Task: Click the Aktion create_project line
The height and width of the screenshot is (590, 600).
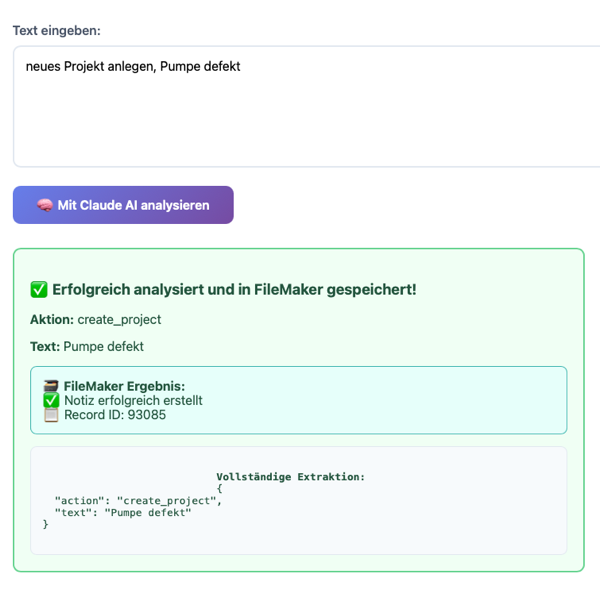Action: point(96,319)
